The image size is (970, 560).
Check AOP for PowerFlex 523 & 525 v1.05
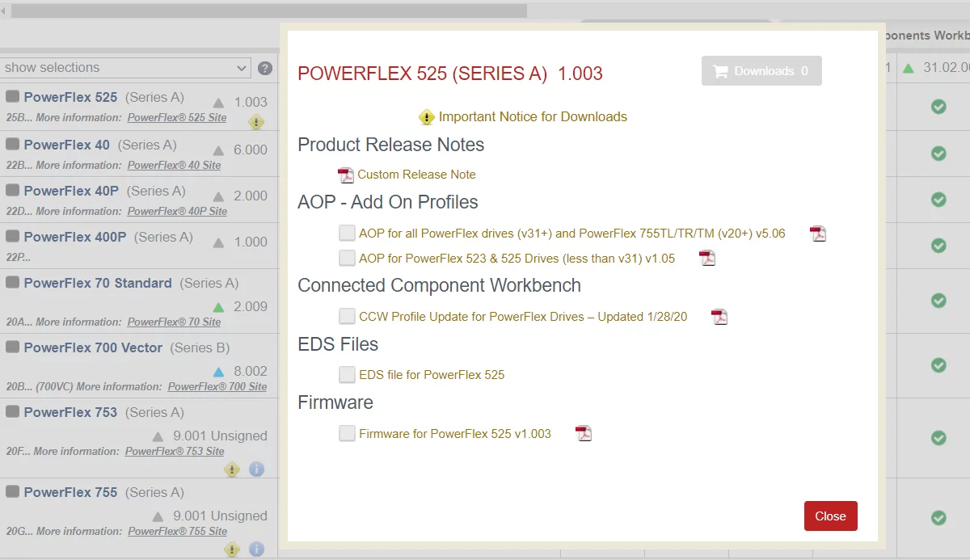pyautogui.click(x=347, y=258)
